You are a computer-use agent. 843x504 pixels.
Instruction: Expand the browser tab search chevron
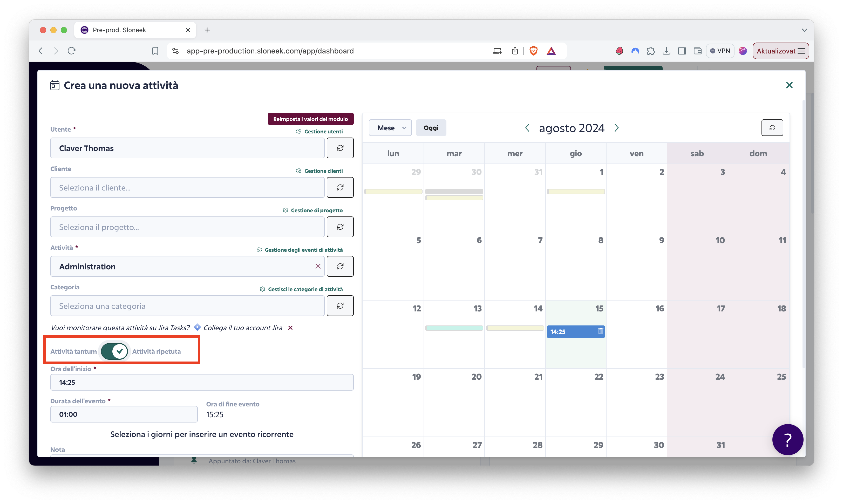coord(804,30)
